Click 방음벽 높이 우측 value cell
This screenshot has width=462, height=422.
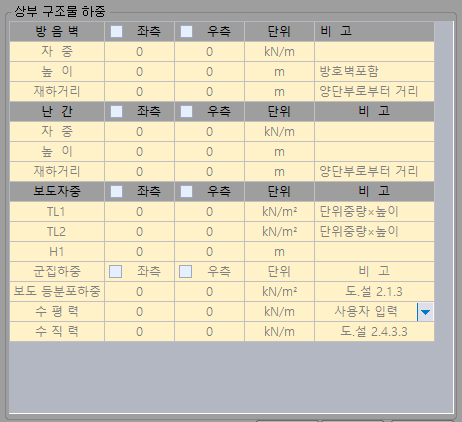[209, 72]
